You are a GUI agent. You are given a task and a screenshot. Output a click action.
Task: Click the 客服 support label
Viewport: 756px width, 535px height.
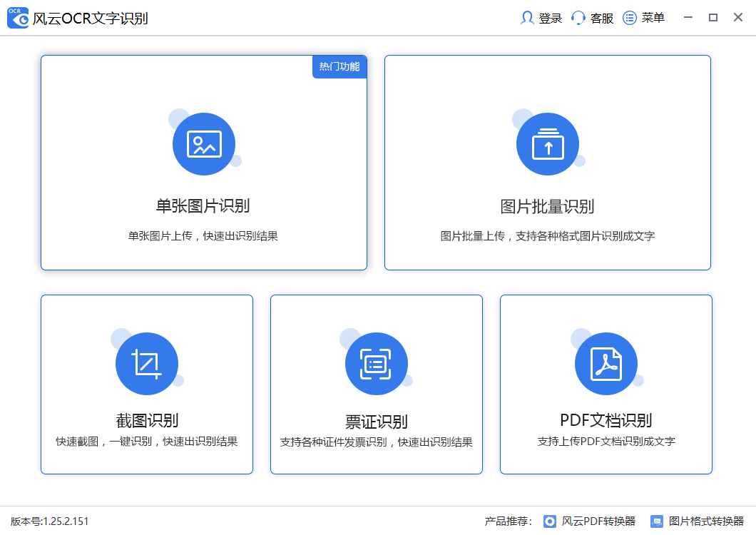tap(602, 19)
